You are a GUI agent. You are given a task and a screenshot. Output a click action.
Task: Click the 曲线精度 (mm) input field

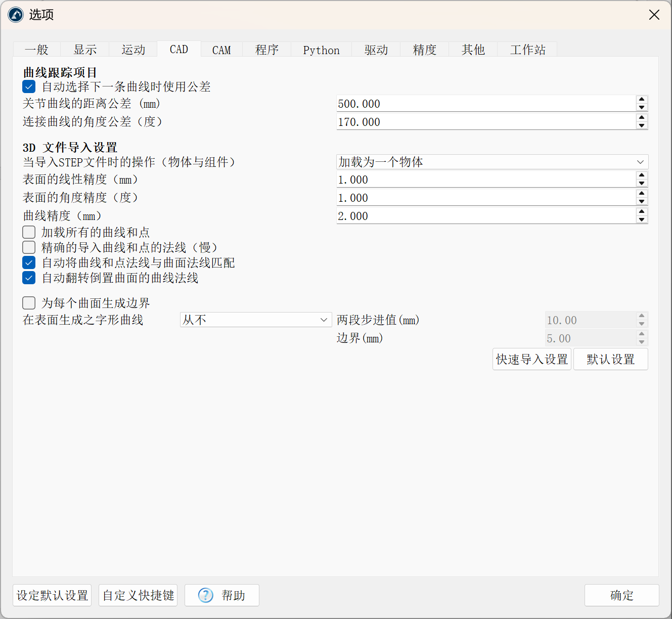coord(485,216)
